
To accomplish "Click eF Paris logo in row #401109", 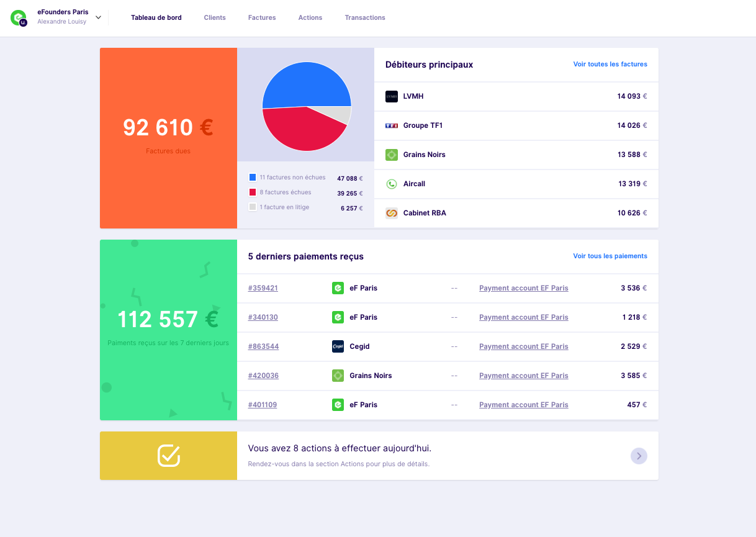I will tap(338, 405).
